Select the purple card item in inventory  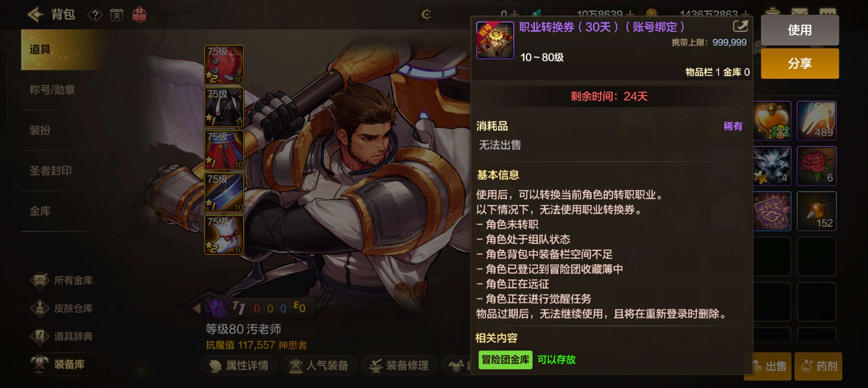tap(772, 211)
